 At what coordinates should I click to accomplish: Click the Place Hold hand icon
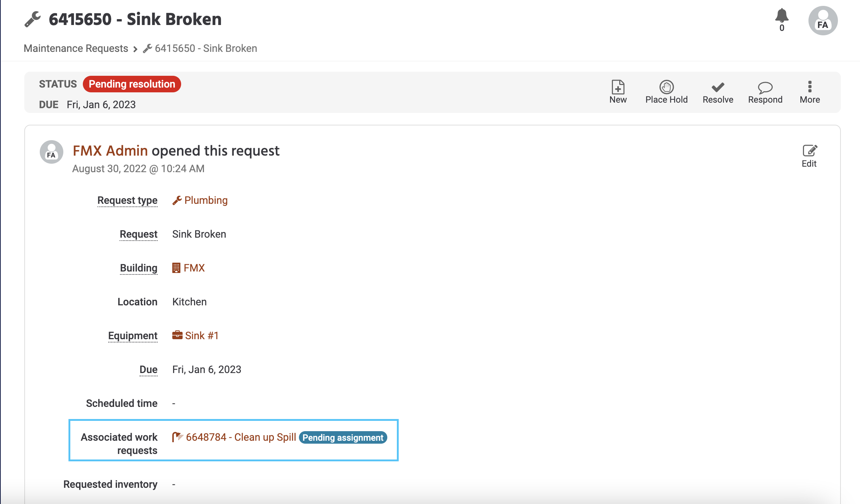(666, 87)
